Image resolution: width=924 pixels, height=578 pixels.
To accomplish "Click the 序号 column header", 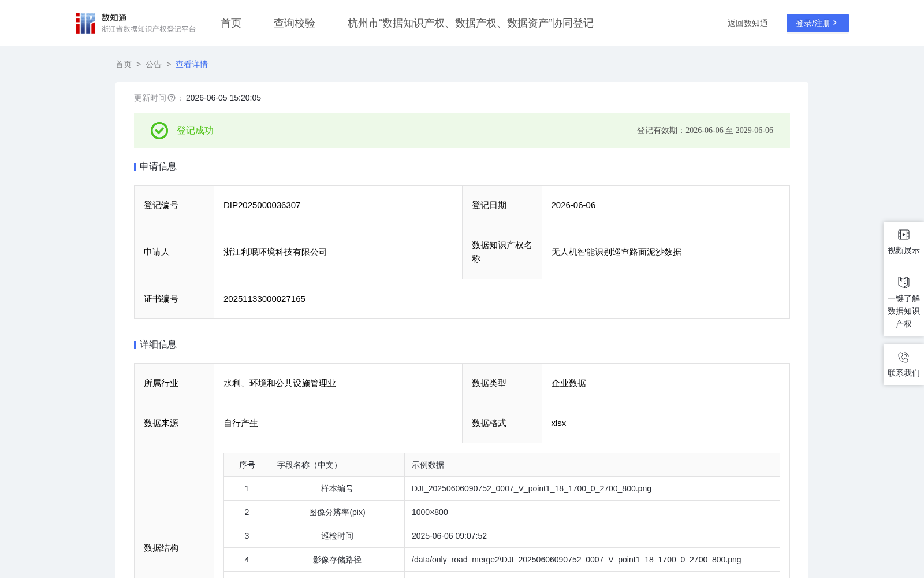I will click(x=247, y=465).
